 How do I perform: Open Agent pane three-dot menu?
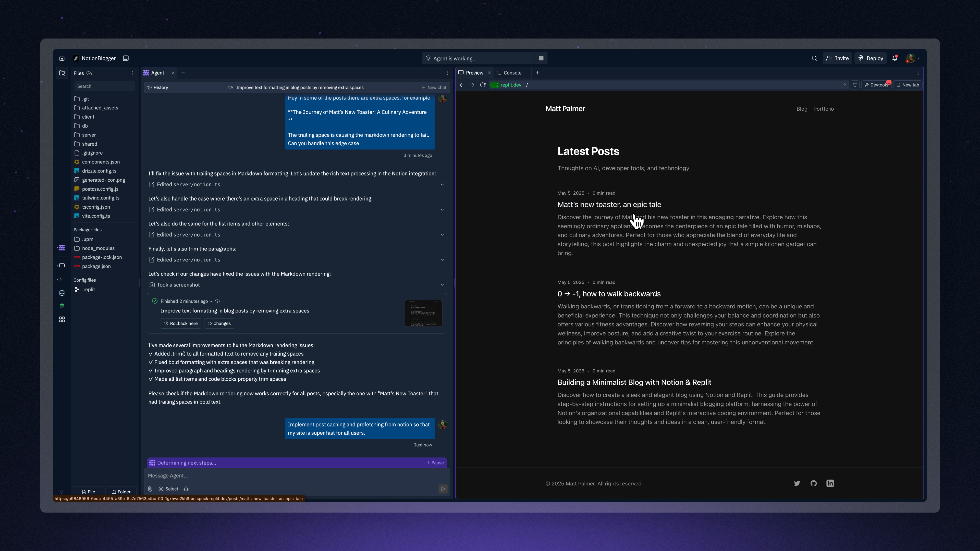(447, 73)
